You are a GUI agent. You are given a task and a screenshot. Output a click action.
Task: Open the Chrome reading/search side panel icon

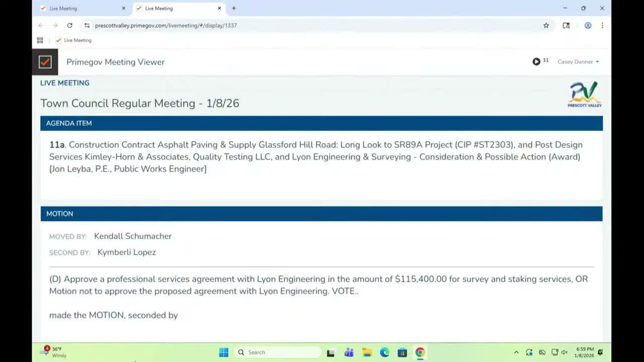click(566, 25)
